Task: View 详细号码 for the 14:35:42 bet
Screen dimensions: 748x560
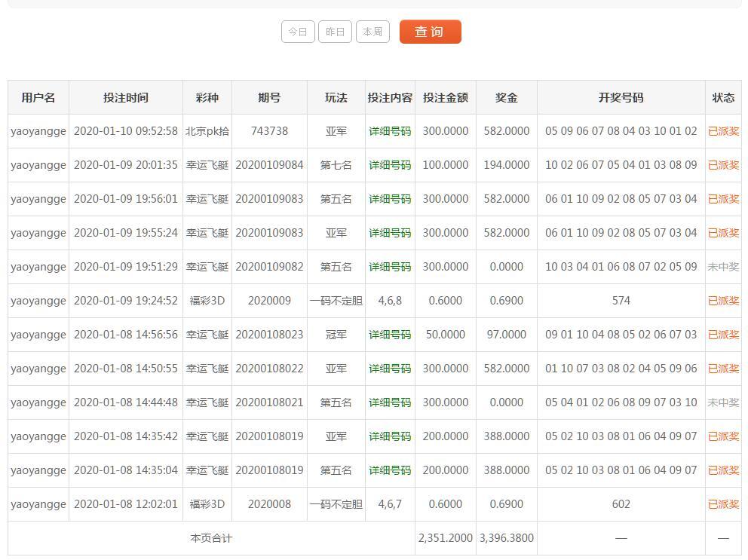Action: 390,436
